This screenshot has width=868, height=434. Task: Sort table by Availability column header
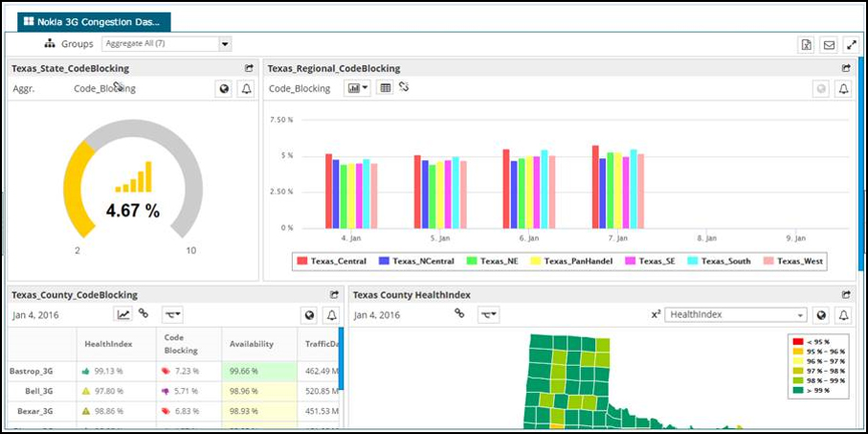point(259,344)
